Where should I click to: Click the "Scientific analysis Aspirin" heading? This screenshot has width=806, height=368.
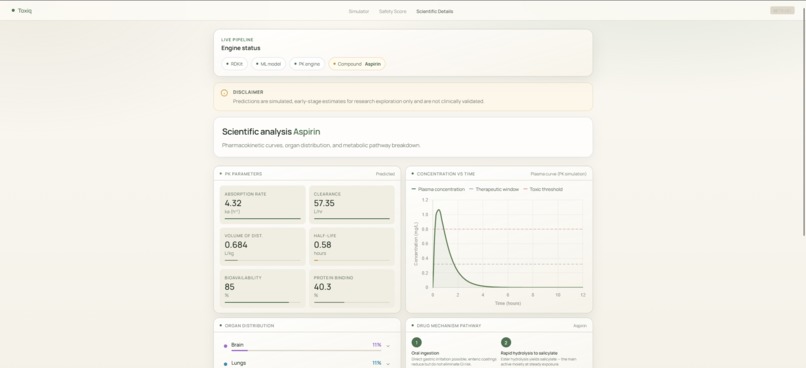[271, 132]
